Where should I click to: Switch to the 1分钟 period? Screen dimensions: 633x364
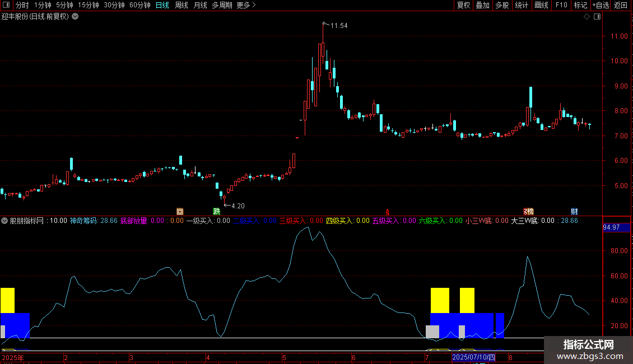click(x=43, y=5)
